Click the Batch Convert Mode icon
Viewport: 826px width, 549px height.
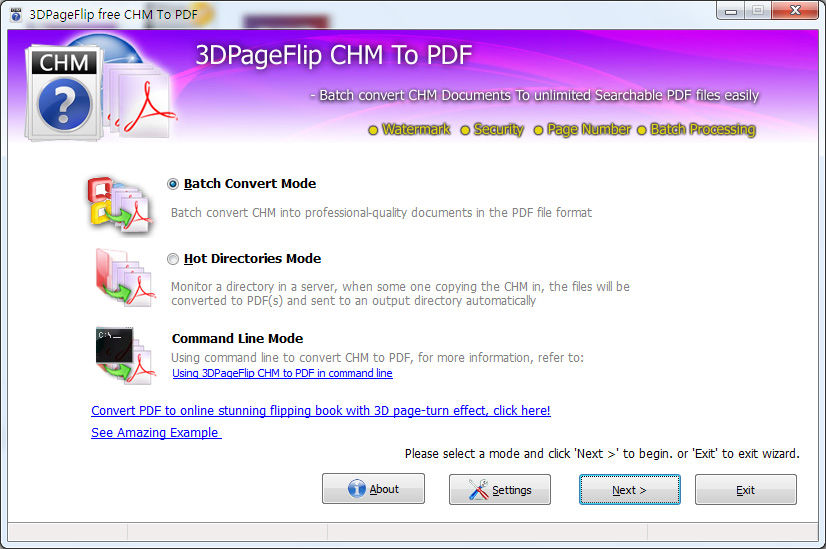click(x=121, y=205)
